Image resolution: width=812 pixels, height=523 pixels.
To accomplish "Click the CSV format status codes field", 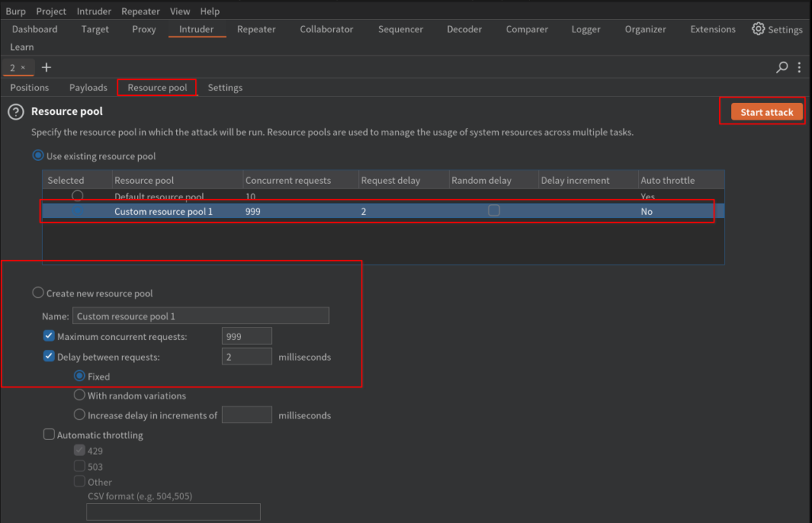I will (174, 512).
